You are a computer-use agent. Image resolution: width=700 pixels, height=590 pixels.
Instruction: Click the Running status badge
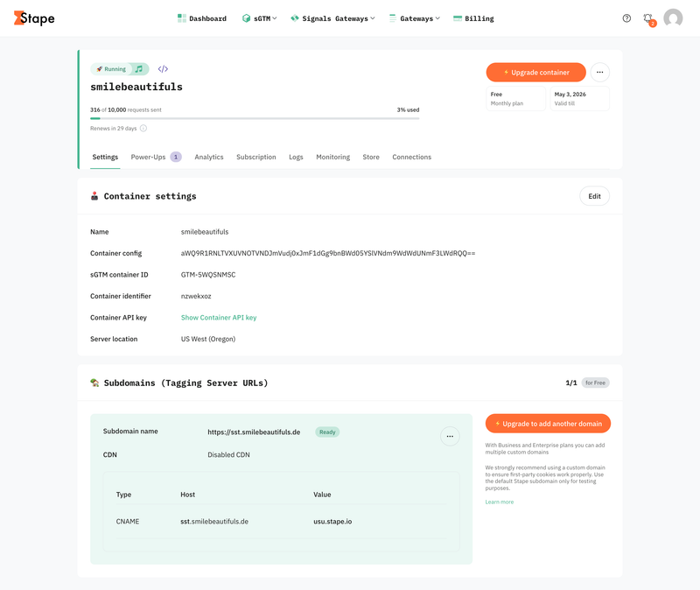[112, 69]
